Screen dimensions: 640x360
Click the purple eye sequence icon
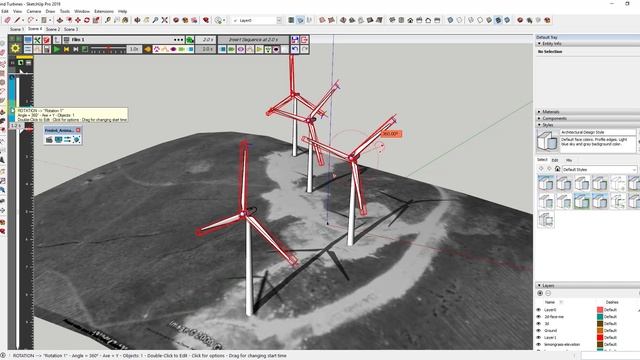[x=241, y=49]
